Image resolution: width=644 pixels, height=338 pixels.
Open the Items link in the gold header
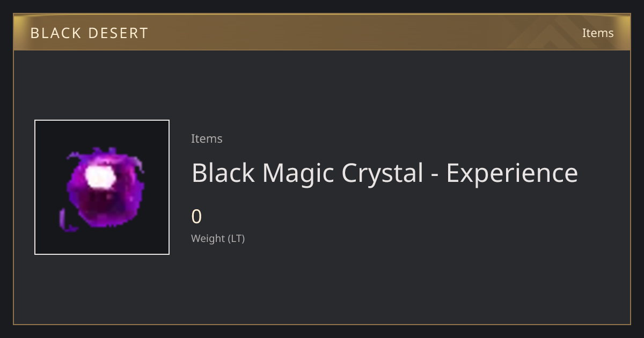click(x=598, y=33)
